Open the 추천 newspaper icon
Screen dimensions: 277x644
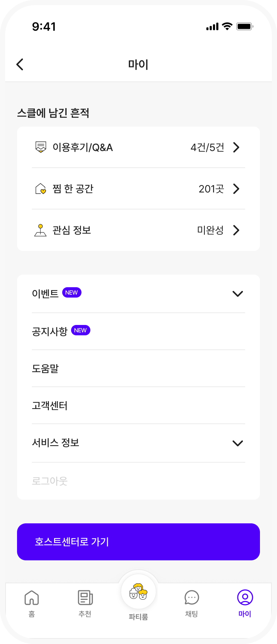point(85,598)
